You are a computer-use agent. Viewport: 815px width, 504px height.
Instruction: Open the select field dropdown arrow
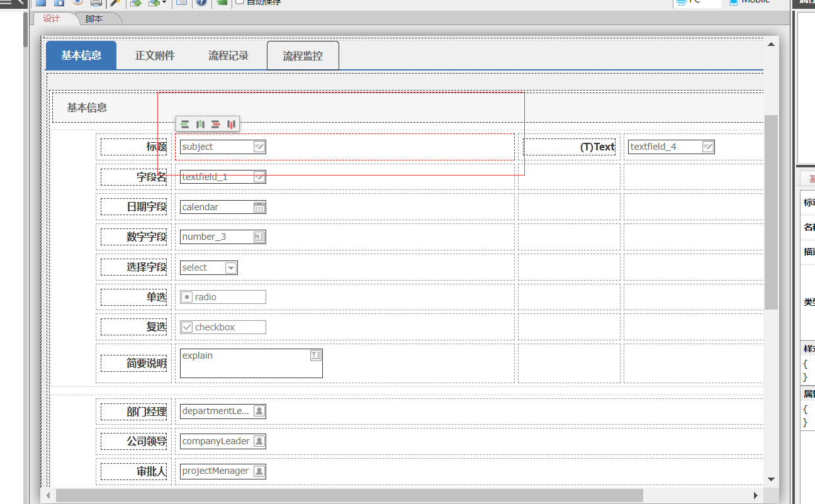tap(231, 267)
